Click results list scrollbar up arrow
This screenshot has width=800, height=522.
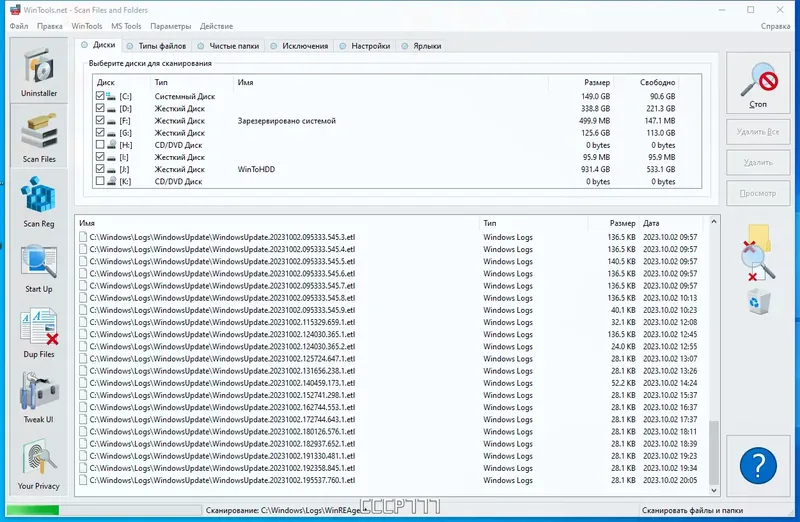click(x=714, y=222)
